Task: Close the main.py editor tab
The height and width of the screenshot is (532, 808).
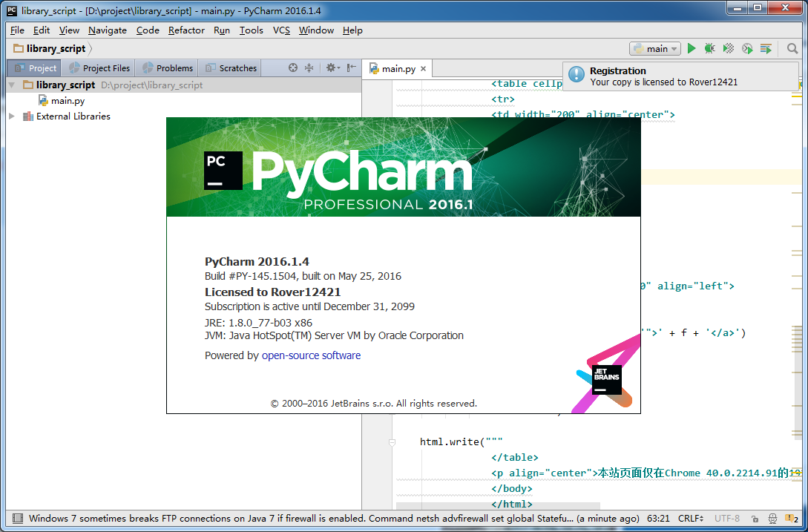Action: 423,68
